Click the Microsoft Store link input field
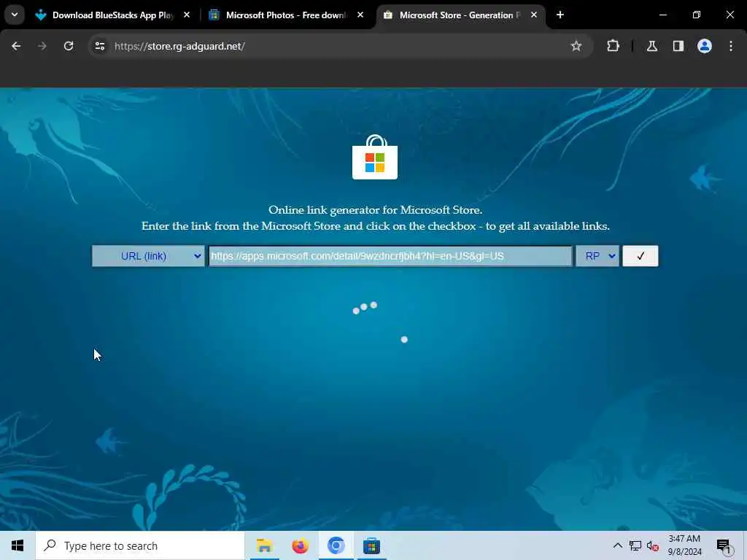The height and width of the screenshot is (560, 747). (390, 256)
